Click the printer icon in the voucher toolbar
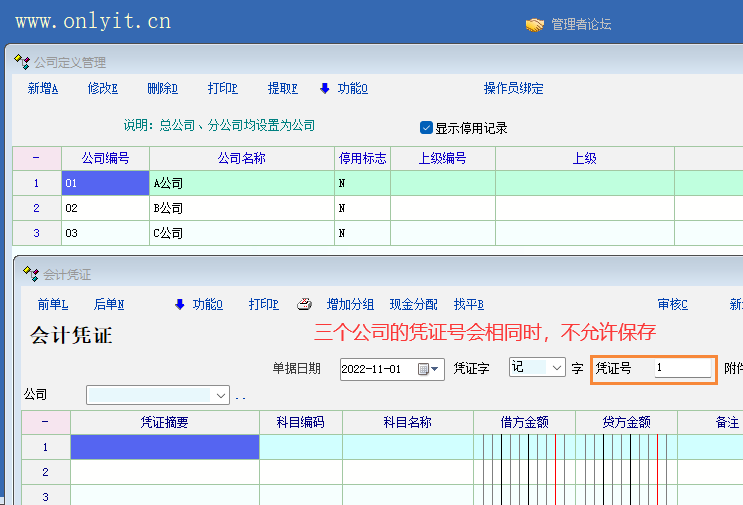 tap(305, 305)
